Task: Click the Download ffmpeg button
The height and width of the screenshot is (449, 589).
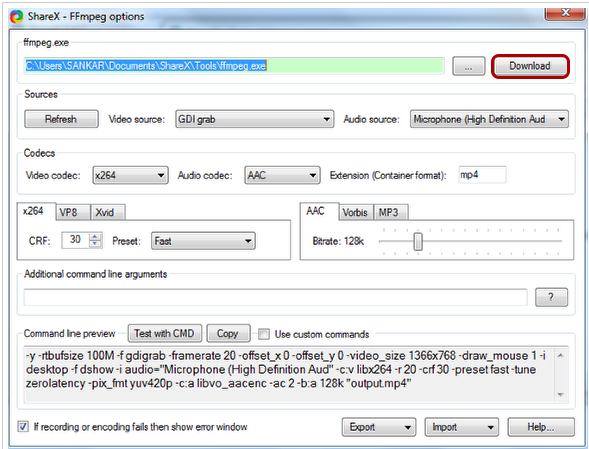Action: pos(530,66)
